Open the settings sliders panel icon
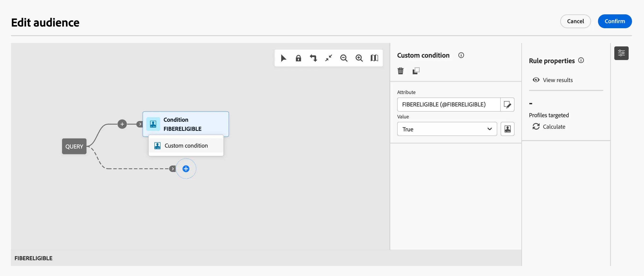Screen dimensions: 644x276 tap(621, 53)
